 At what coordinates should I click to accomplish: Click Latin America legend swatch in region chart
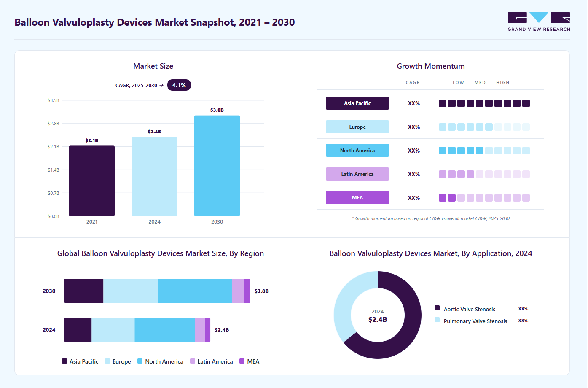coord(193,361)
